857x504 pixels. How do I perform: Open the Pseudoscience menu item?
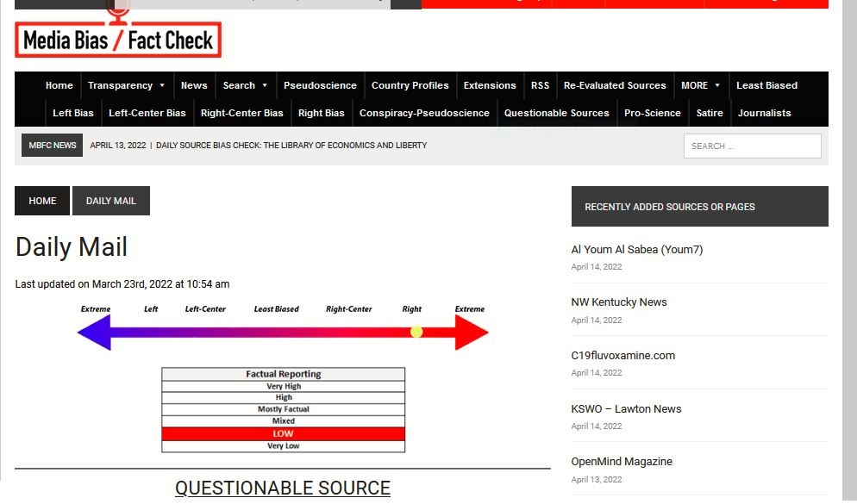coord(320,86)
